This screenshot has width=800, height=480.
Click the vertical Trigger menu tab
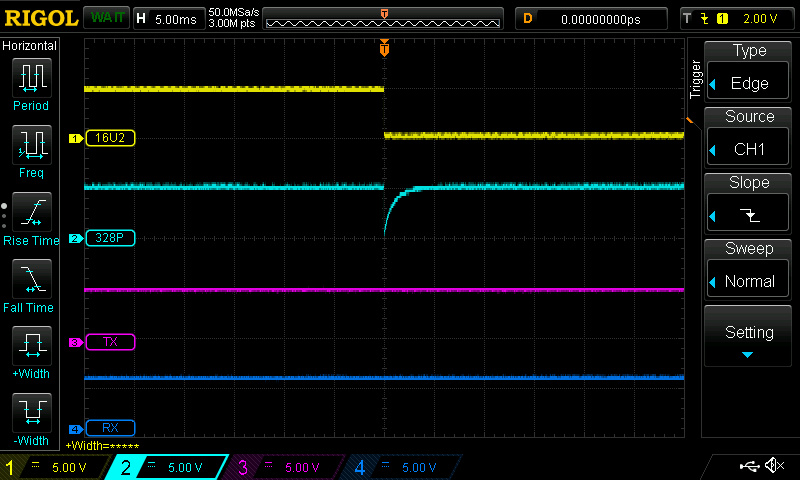coord(695,80)
